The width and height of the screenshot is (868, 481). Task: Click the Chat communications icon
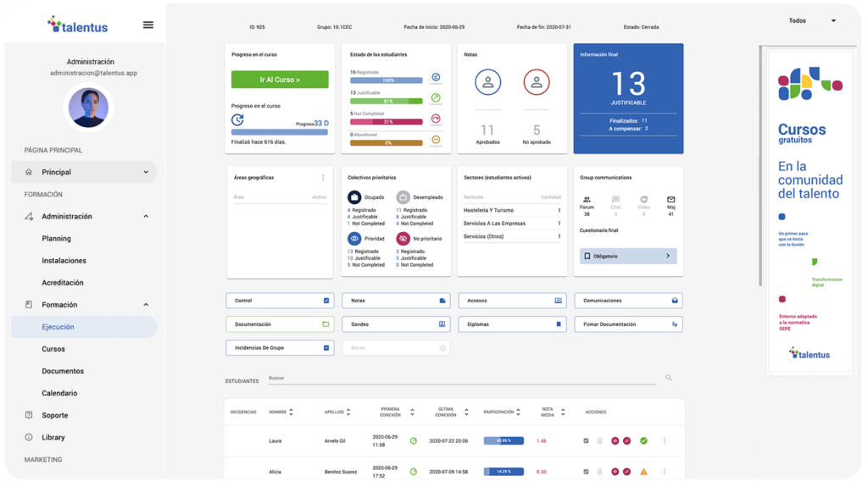(615, 200)
